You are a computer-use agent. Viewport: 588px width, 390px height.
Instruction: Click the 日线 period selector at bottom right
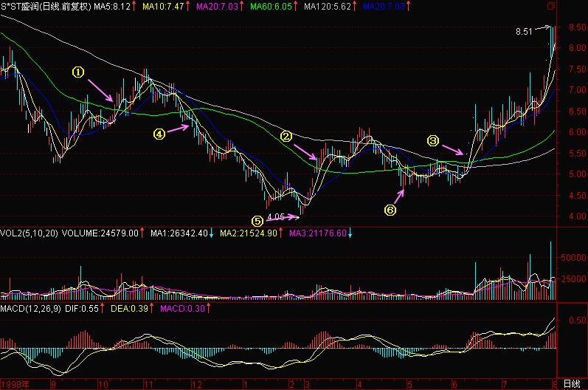click(x=572, y=384)
